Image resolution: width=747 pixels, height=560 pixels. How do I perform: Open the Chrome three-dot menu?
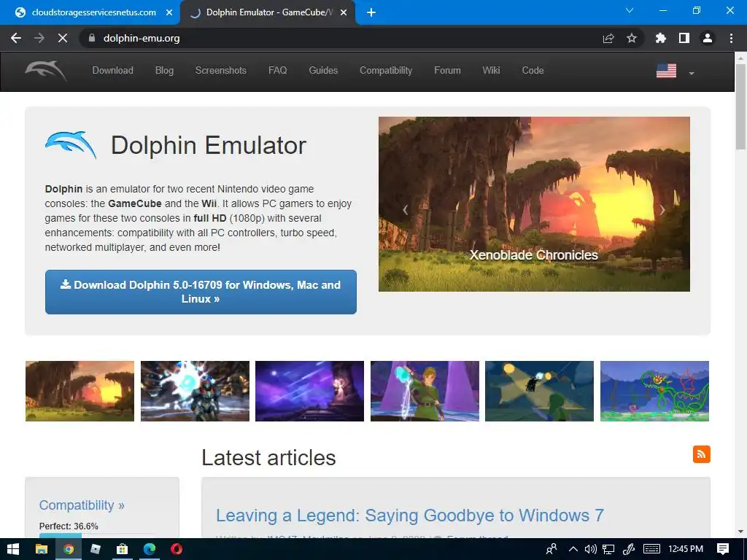click(731, 38)
